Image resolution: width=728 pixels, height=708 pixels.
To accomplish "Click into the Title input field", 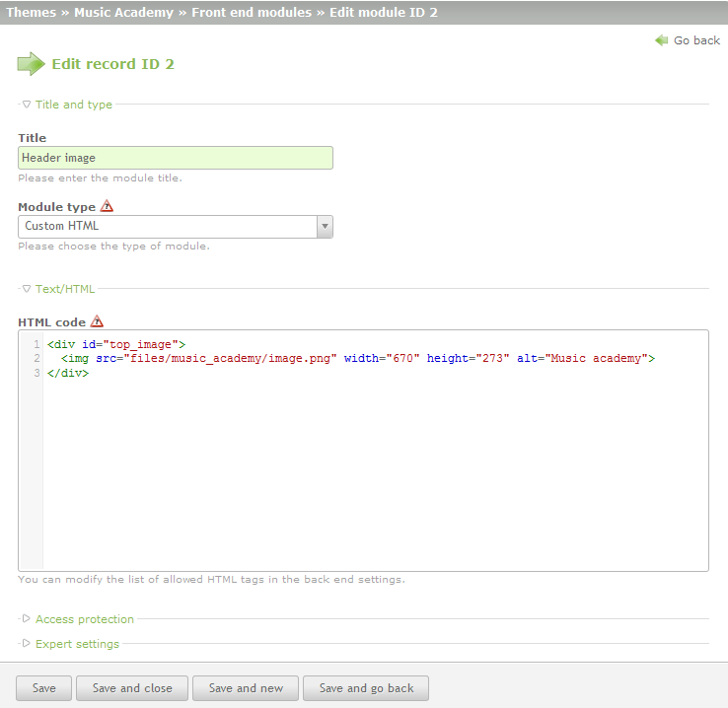I will [176, 158].
